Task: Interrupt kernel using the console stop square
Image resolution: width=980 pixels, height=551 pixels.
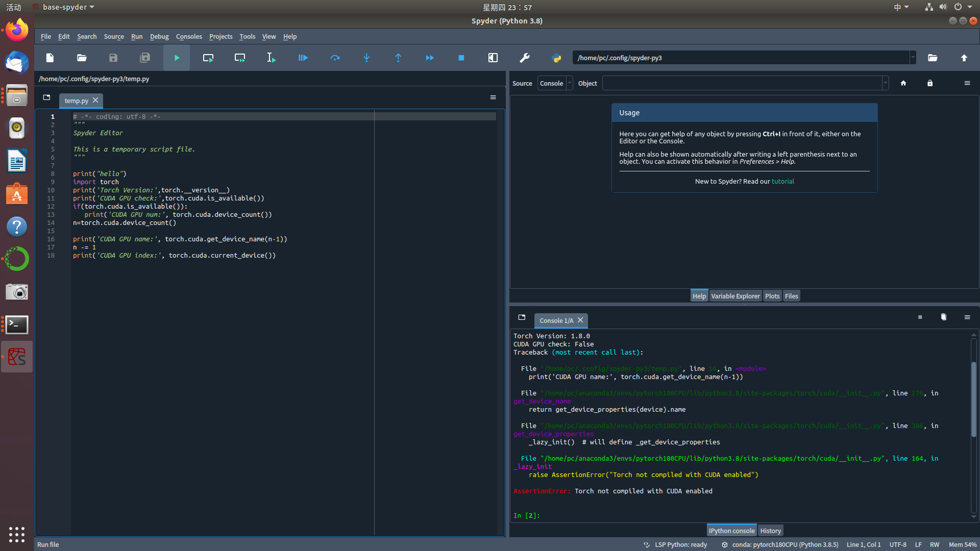Action: [x=920, y=317]
